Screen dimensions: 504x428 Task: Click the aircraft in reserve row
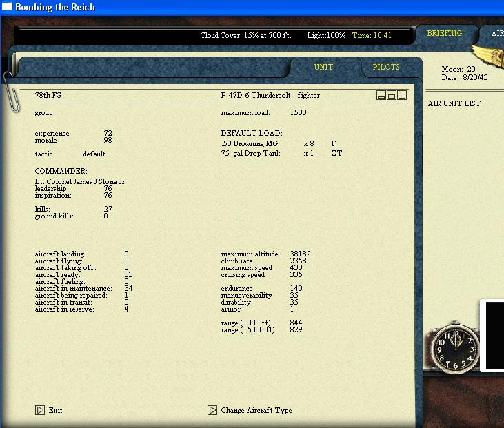pyautogui.click(x=81, y=309)
